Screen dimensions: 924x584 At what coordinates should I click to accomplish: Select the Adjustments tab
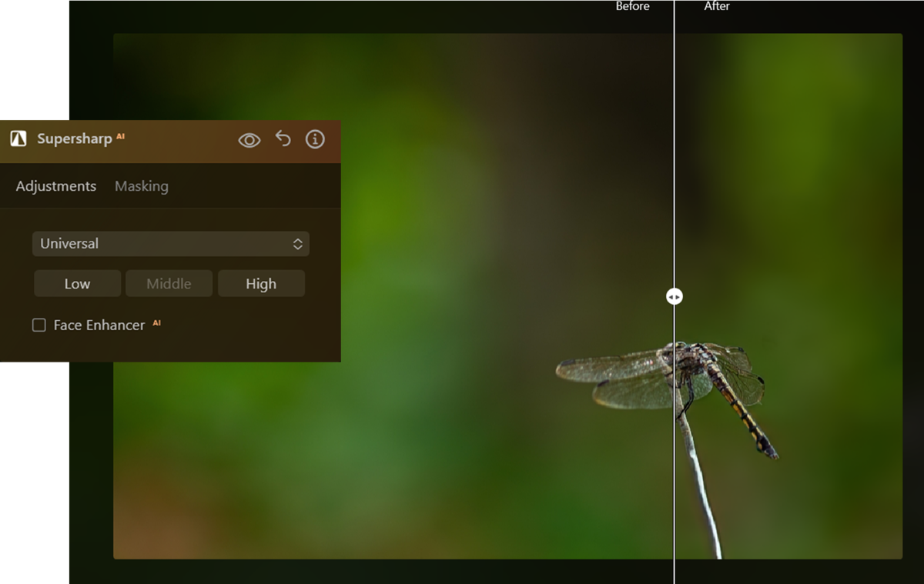pos(56,186)
